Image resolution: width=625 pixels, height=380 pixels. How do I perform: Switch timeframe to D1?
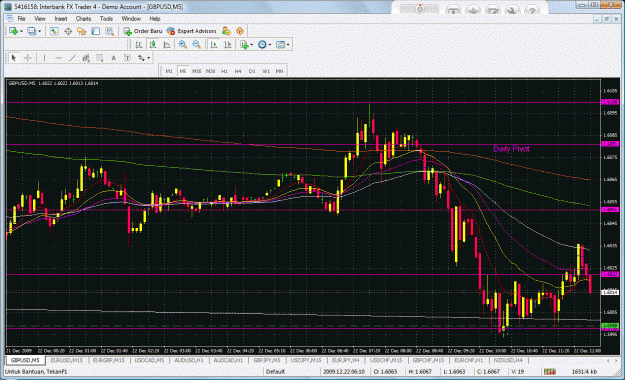pyautogui.click(x=252, y=71)
